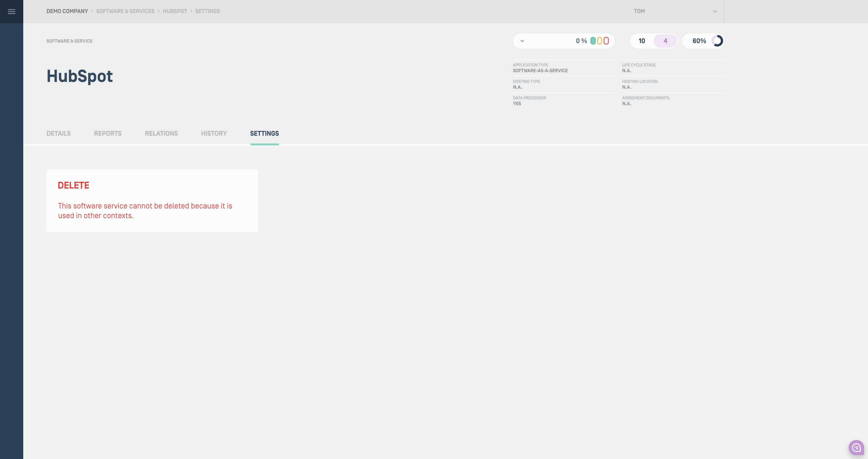868x459 pixels.
Task: Click the yellow status pill indicator
Action: 599,41
